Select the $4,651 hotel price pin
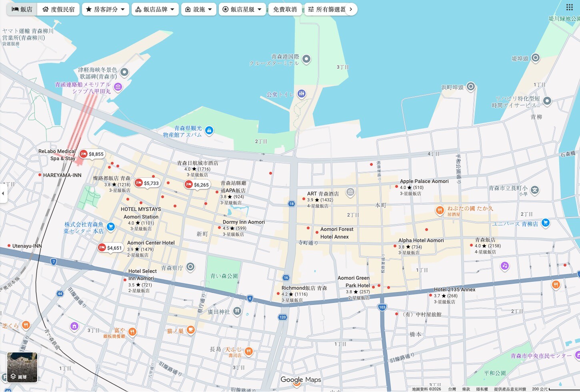 pyautogui.click(x=110, y=248)
